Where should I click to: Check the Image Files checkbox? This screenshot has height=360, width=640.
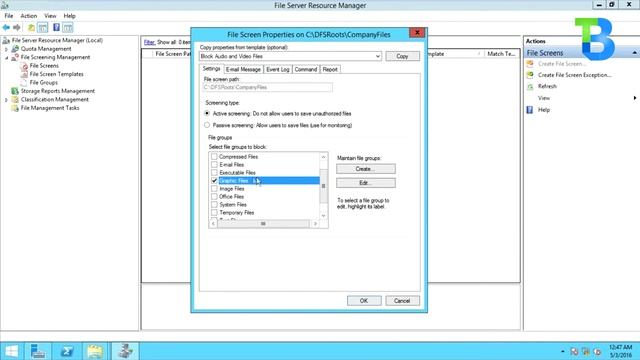[214, 189]
